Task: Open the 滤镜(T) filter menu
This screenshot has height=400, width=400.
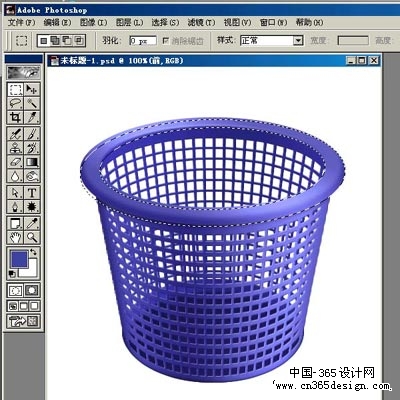Action: point(201,22)
